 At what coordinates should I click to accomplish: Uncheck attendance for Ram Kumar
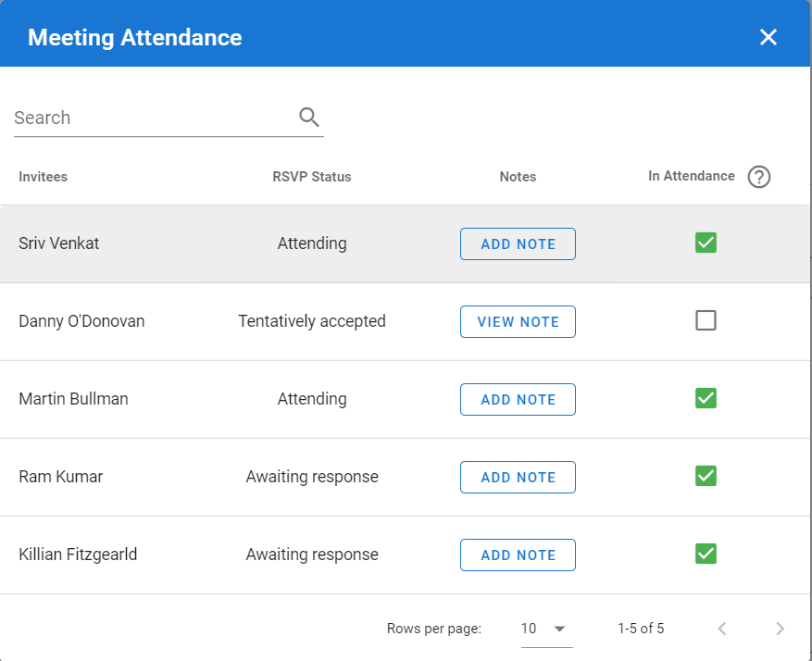click(706, 476)
